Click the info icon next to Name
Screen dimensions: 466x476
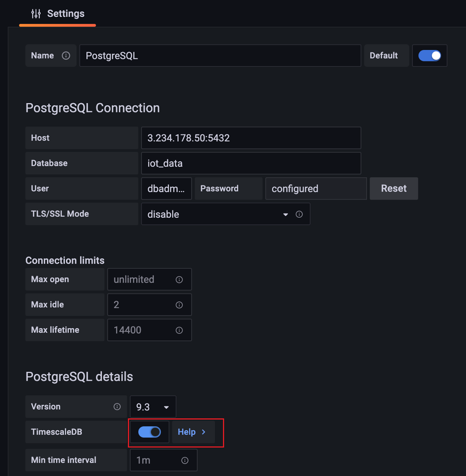66,56
